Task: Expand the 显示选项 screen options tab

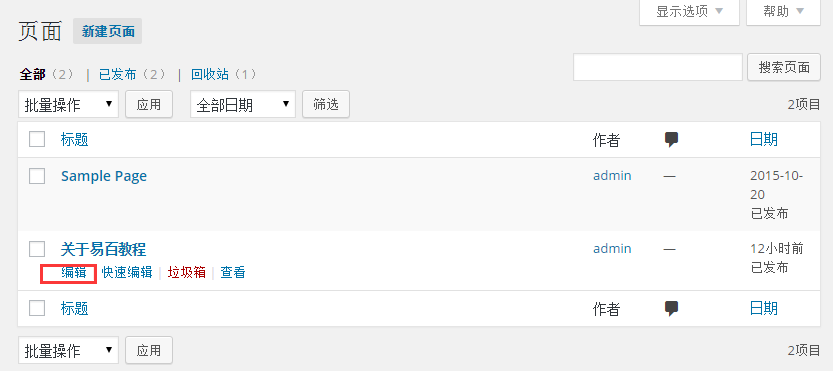Action: click(x=690, y=12)
